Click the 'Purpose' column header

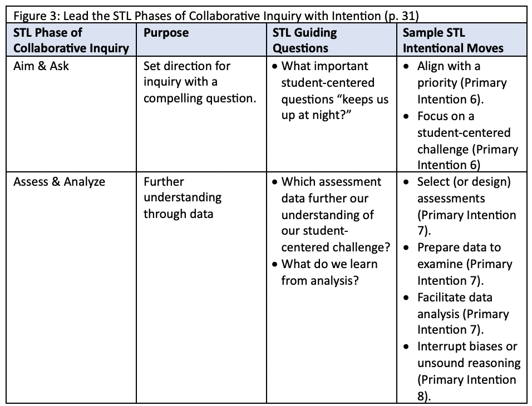pos(166,33)
